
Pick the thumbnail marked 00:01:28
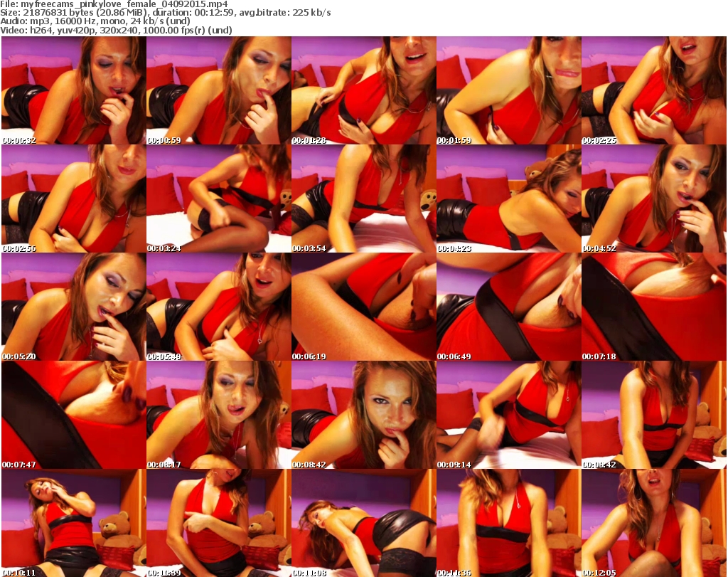(x=364, y=90)
